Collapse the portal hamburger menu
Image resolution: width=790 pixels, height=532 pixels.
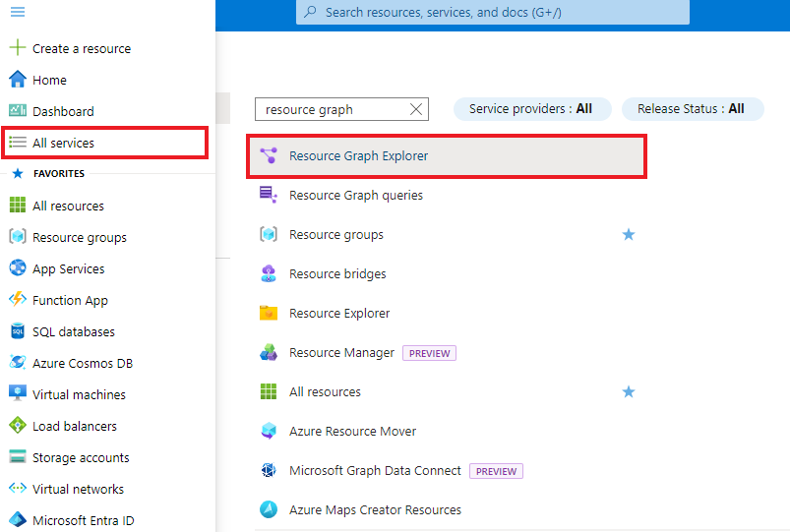[x=17, y=12]
